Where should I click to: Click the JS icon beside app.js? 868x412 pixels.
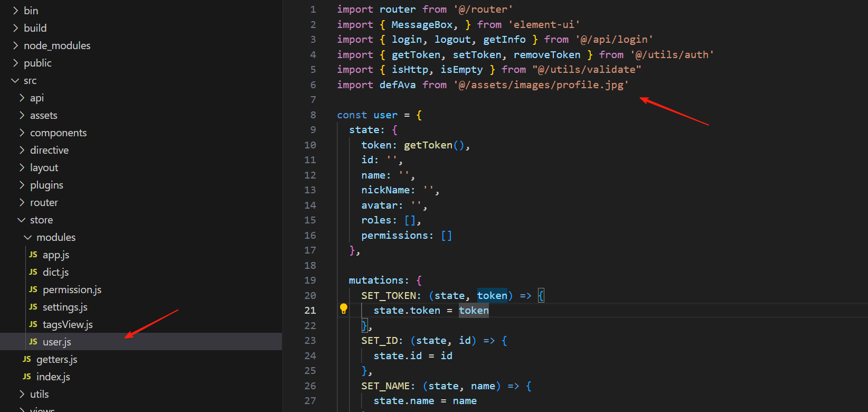(x=33, y=255)
